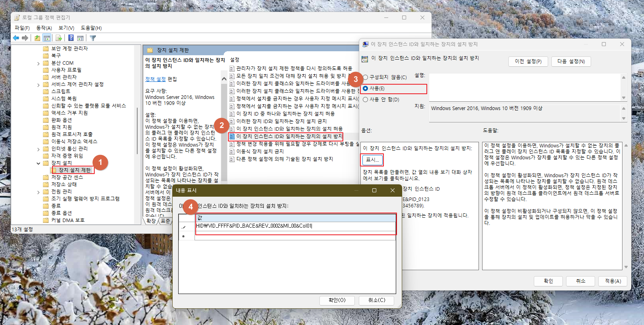
Task: Click policy icon for 이러한 장치 ID와 일치하는 장치 설치 금지
Action: (x=232, y=121)
